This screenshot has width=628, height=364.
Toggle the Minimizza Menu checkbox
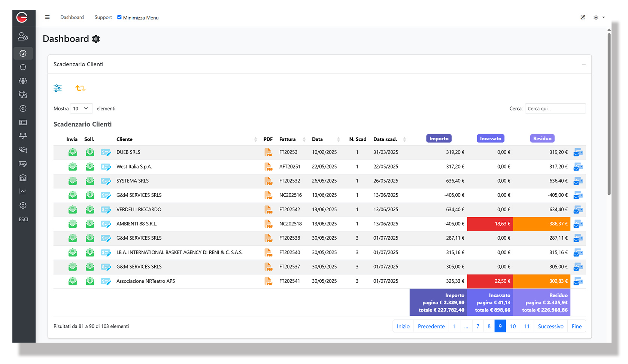[119, 17]
